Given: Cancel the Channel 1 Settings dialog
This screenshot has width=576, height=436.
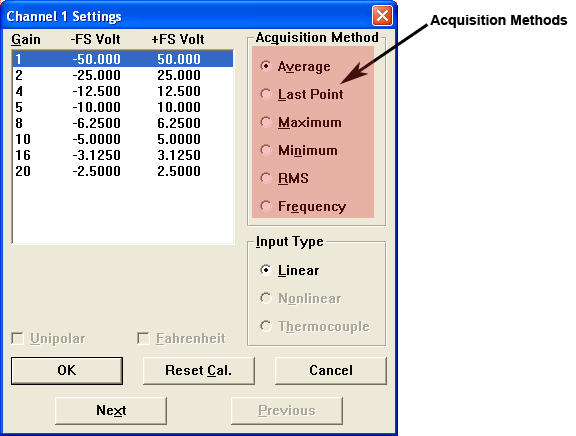Looking at the screenshot, I should pyautogui.click(x=331, y=370).
